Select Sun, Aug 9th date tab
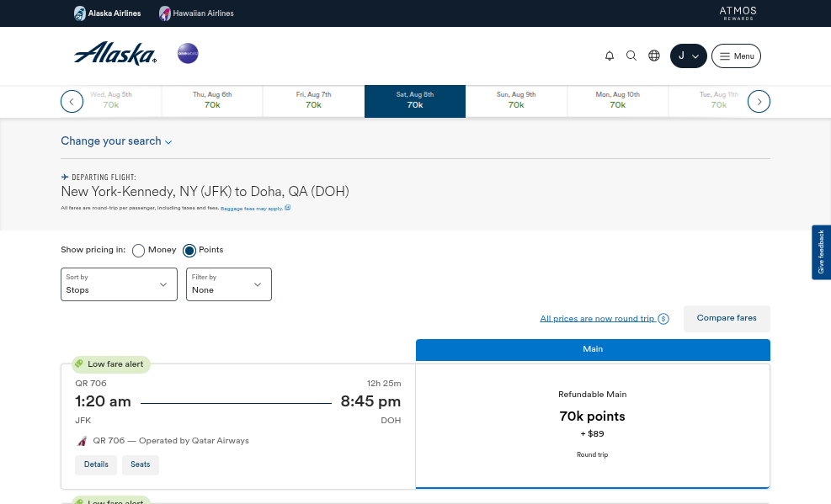The height and width of the screenshot is (504, 831). click(516, 100)
